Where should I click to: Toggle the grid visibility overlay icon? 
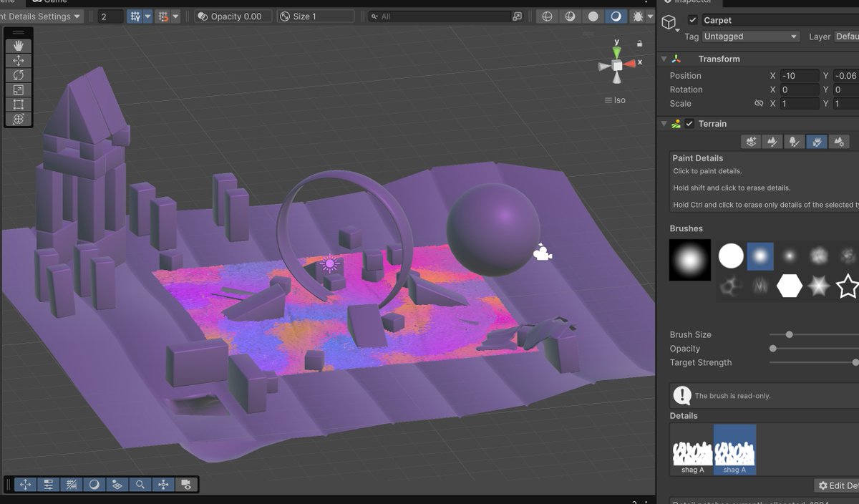(71, 485)
